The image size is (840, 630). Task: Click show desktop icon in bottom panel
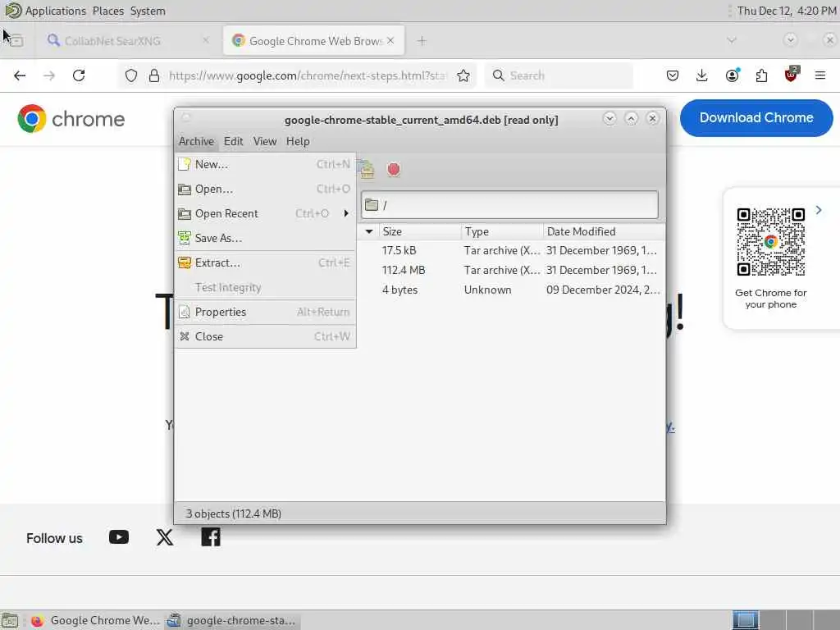(x=10, y=620)
